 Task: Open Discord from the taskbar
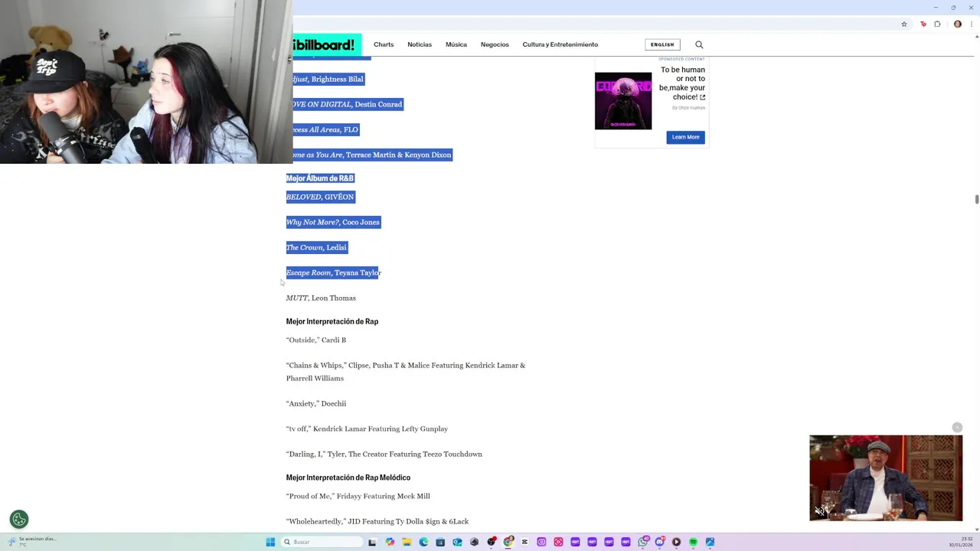click(660, 542)
